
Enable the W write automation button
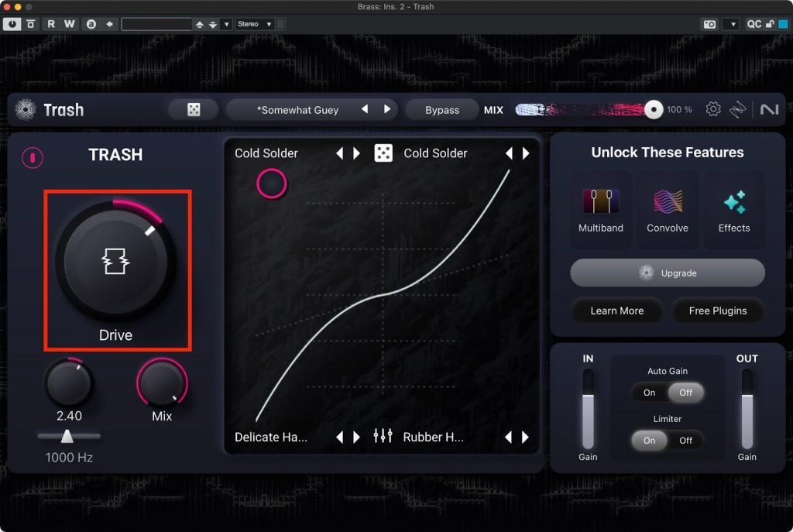pos(69,24)
